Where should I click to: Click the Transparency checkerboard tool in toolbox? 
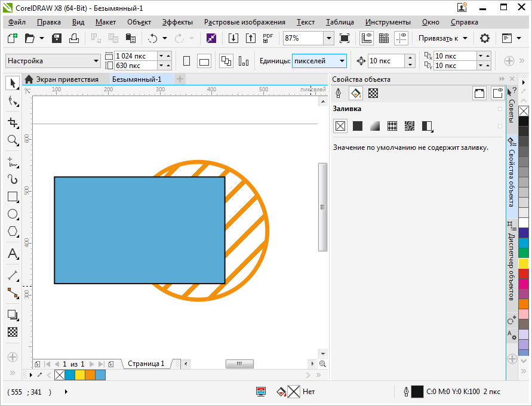click(x=13, y=332)
